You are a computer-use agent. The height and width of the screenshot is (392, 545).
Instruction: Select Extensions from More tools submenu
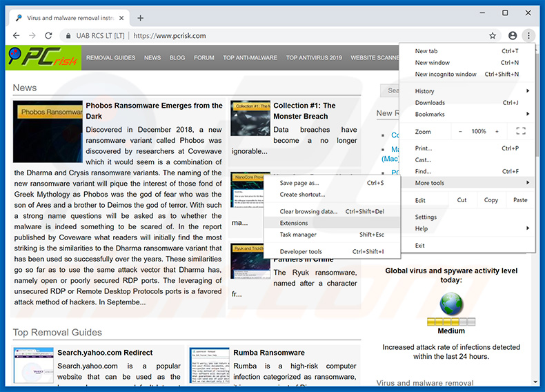(x=294, y=223)
